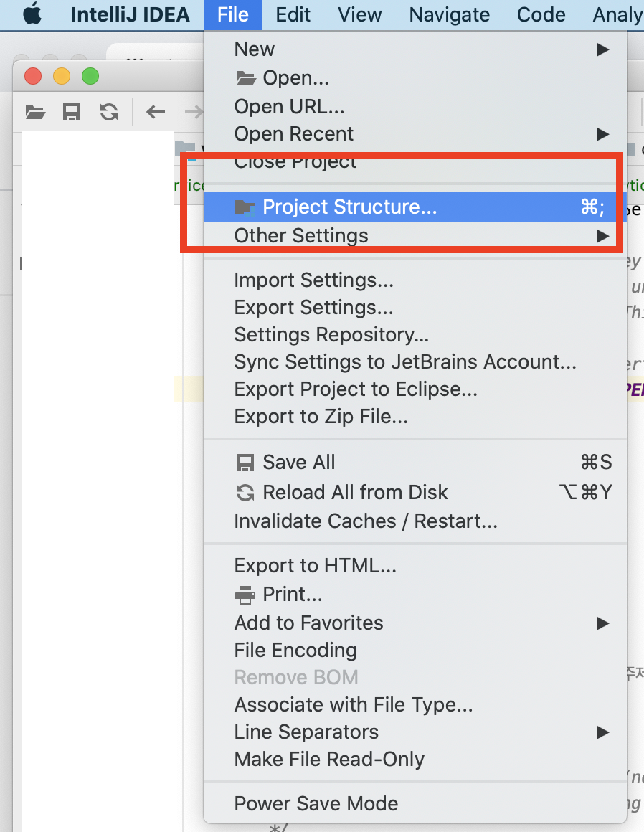644x832 pixels.
Task: Select Export to HTML... entry
Action: point(415,566)
